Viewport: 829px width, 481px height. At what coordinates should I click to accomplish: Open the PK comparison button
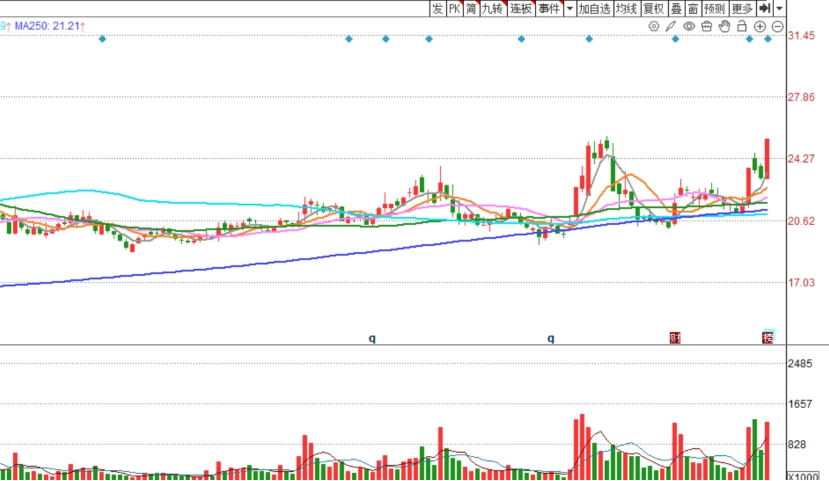click(x=454, y=8)
